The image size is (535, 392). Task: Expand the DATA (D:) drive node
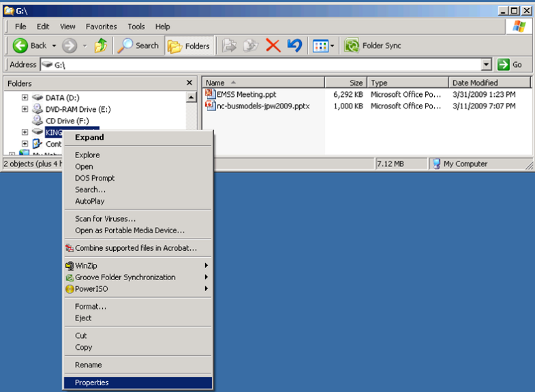(25, 97)
